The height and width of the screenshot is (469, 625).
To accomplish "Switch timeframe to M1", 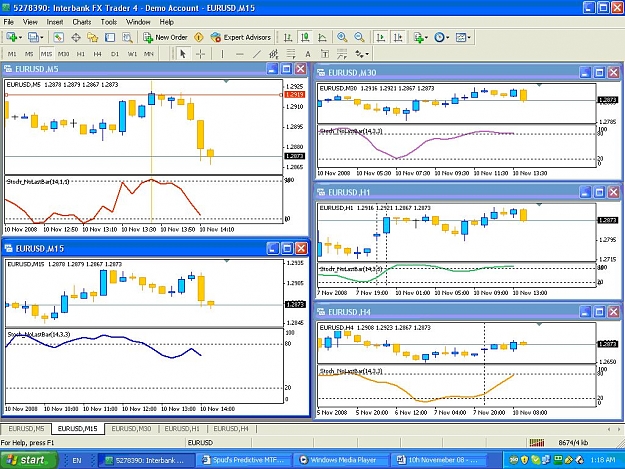I will pos(12,54).
